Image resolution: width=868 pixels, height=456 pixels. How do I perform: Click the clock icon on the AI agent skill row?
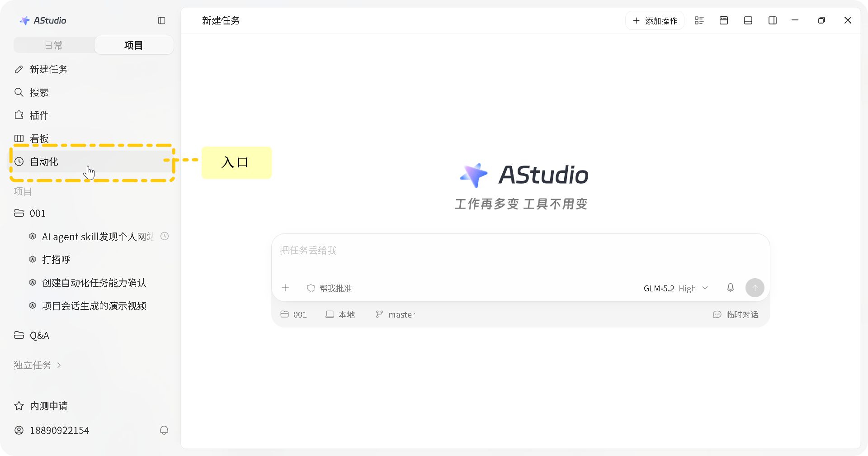coord(165,236)
